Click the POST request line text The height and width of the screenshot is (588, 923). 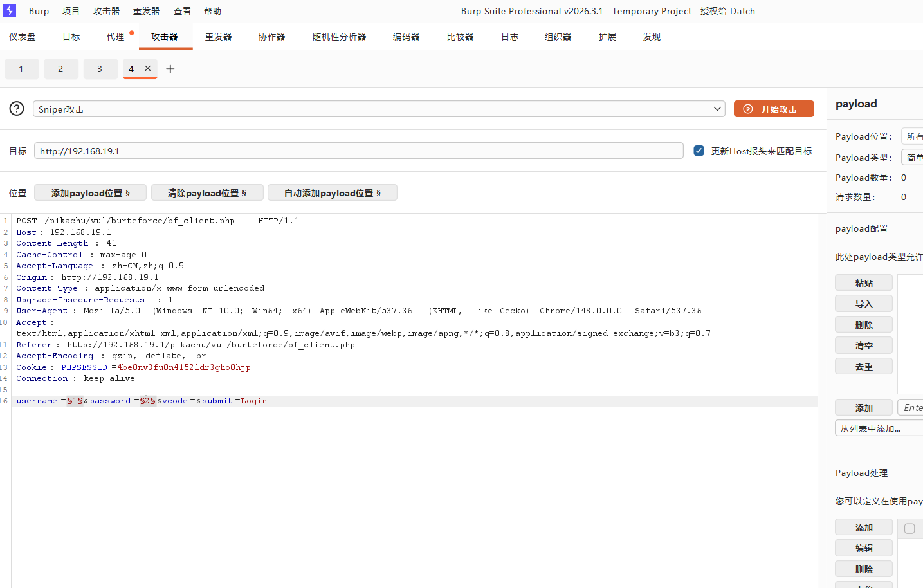tap(158, 221)
